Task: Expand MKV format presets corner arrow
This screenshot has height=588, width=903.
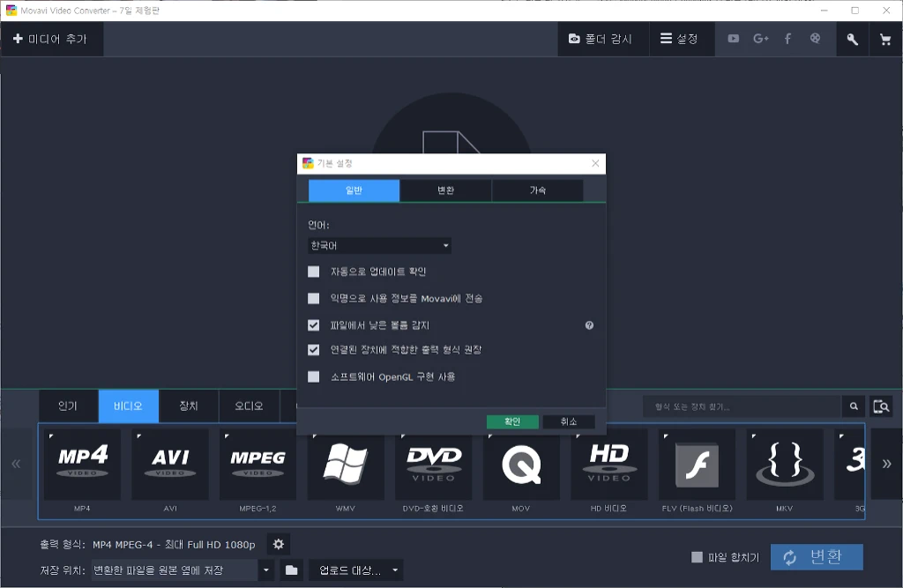Action: coord(753,436)
